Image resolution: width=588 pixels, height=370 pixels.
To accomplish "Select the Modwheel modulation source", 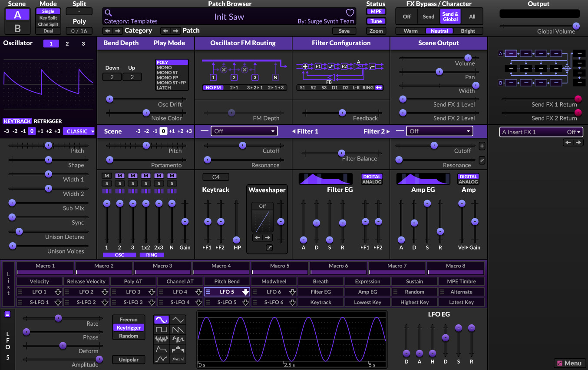I will 274,281.
